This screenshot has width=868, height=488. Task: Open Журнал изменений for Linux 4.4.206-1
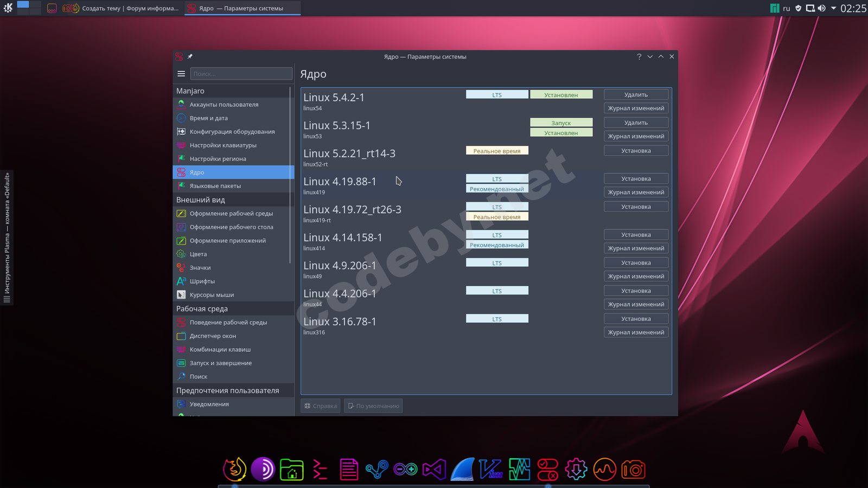[636, 304]
